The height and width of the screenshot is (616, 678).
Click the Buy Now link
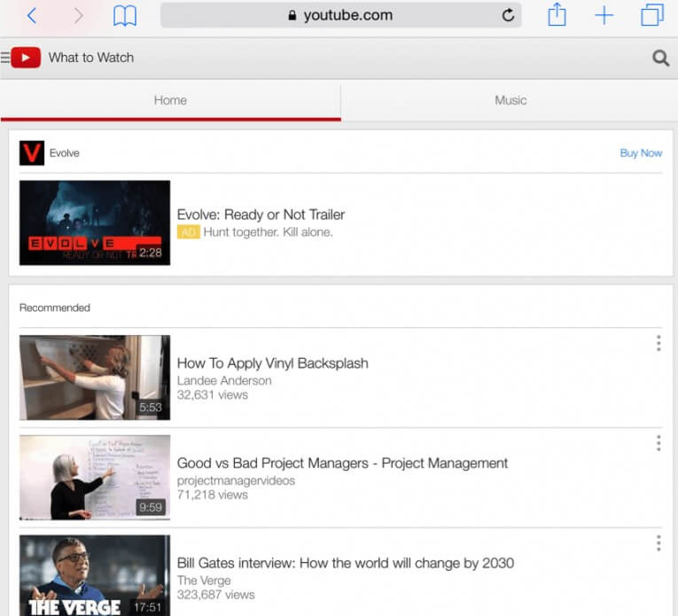coord(641,152)
